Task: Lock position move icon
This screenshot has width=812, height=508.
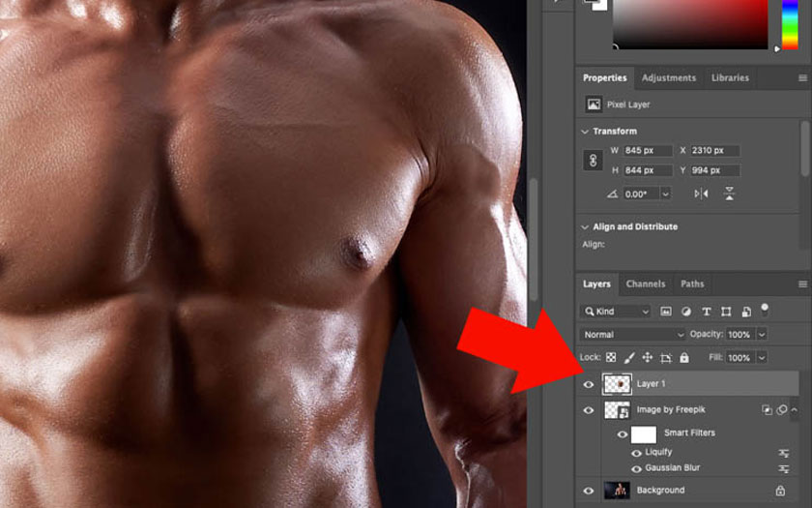Action: click(648, 357)
